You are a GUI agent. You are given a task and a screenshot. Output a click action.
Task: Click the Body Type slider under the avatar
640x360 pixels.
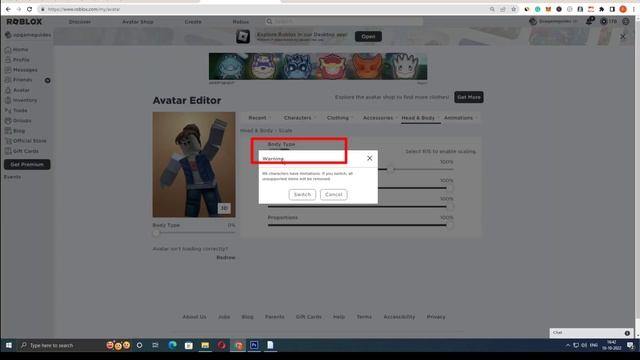194,233
